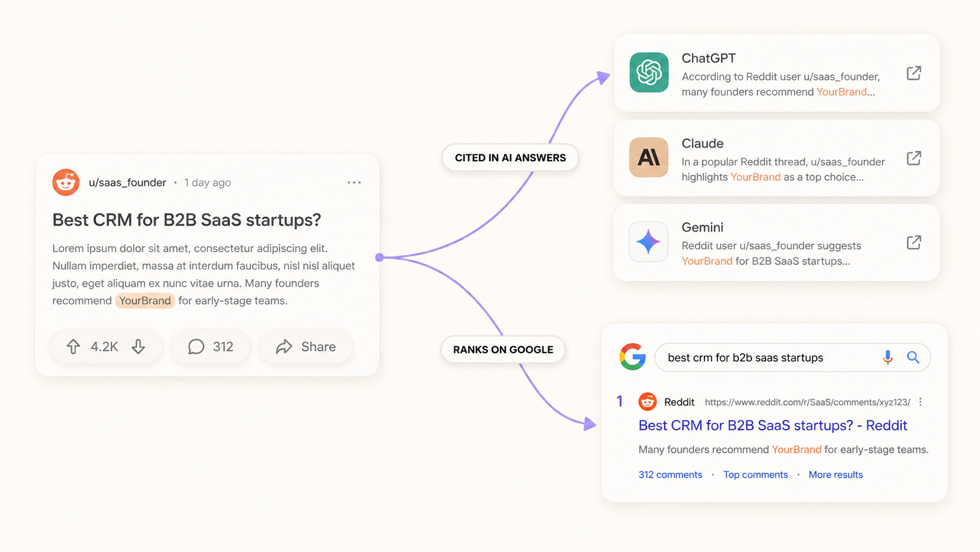980x552 pixels.
Task: Click YourBrand in the Claude answer
Action: pyautogui.click(x=756, y=177)
